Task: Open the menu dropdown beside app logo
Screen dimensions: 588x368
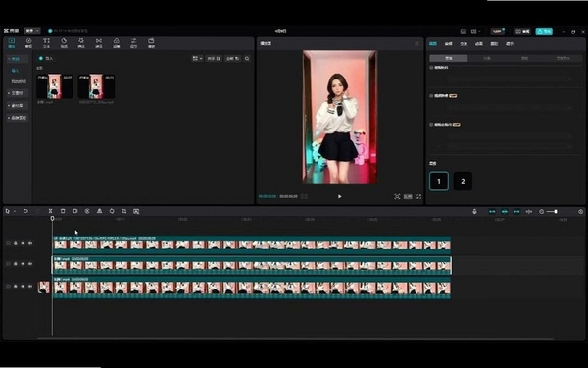Action: click(x=32, y=31)
